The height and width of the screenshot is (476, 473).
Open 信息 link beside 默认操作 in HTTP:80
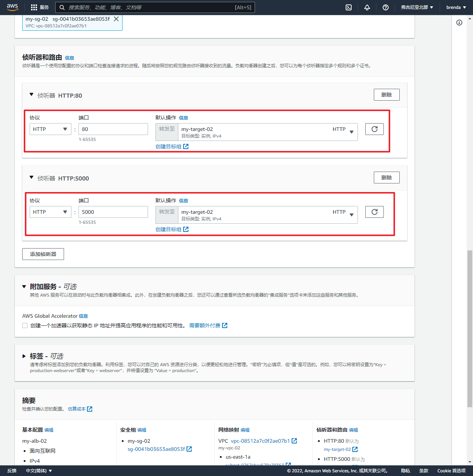184,118
